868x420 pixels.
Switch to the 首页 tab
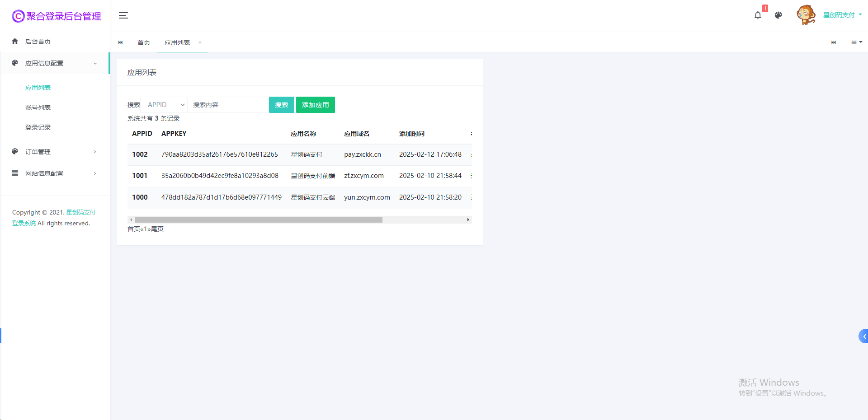144,42
